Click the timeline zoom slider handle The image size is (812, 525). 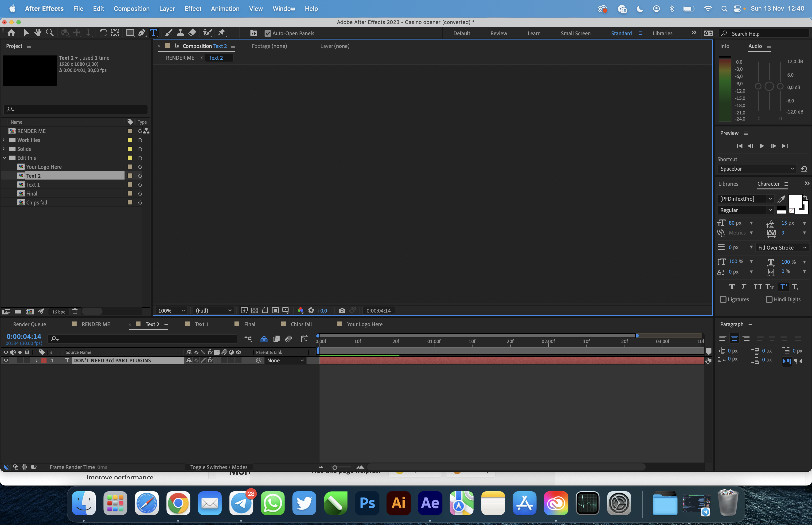coord(335,467)
